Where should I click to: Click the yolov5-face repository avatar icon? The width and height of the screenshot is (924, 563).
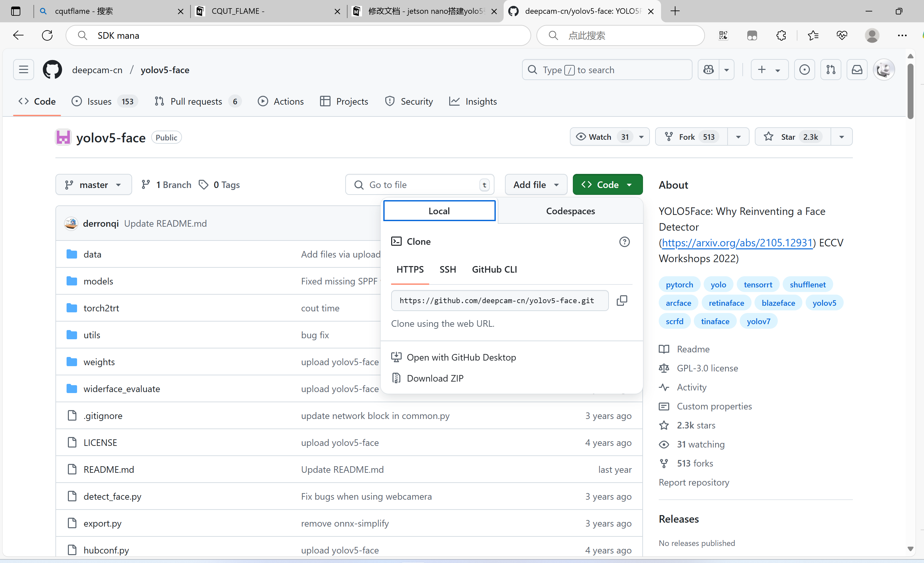(63, 137)
